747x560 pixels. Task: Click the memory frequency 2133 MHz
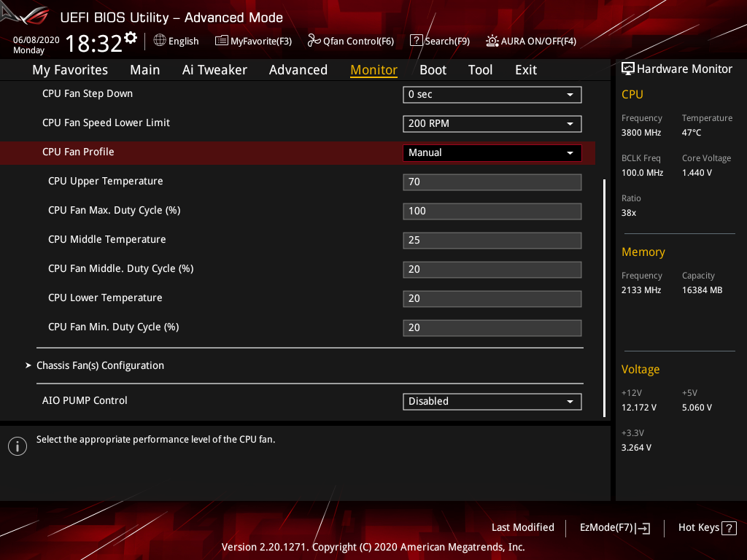640,290
